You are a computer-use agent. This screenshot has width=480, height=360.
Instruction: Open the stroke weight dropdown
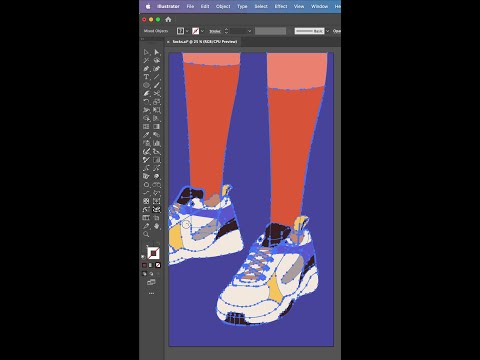pos(249,31)
